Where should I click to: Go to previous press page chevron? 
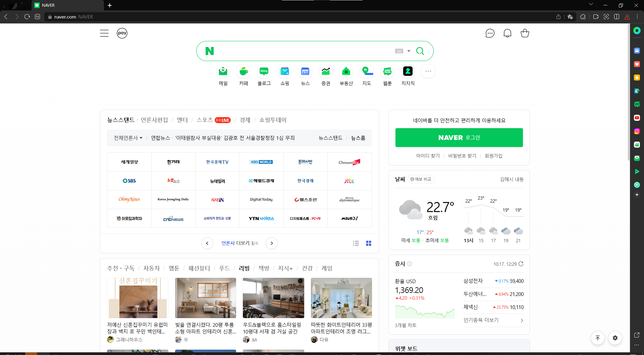[207, 243]
